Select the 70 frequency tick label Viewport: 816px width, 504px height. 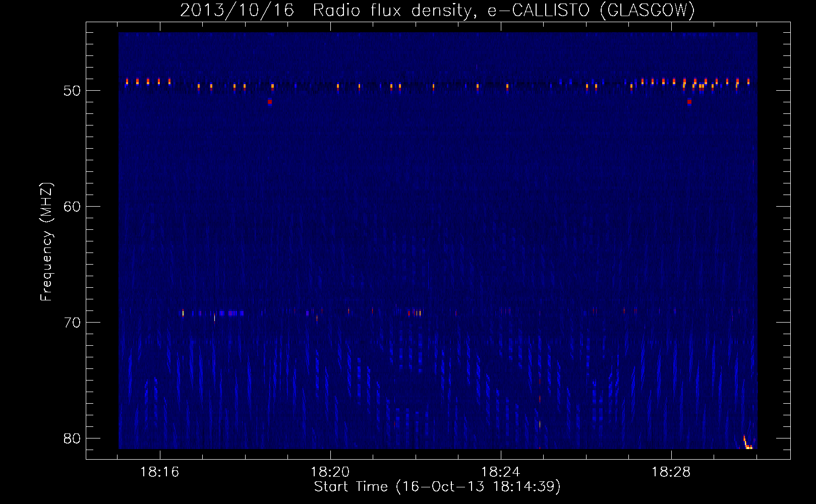[72, 323]
